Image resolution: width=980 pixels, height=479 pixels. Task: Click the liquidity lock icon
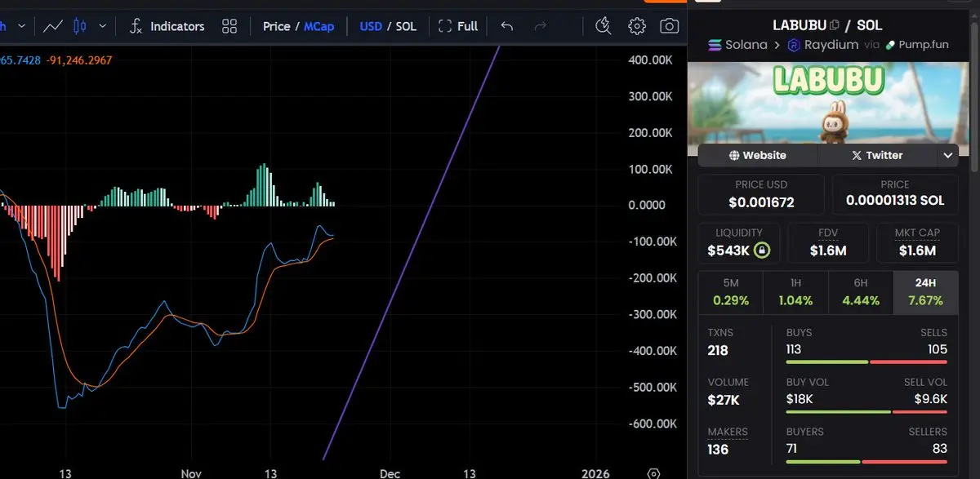[x=762, y=250]
